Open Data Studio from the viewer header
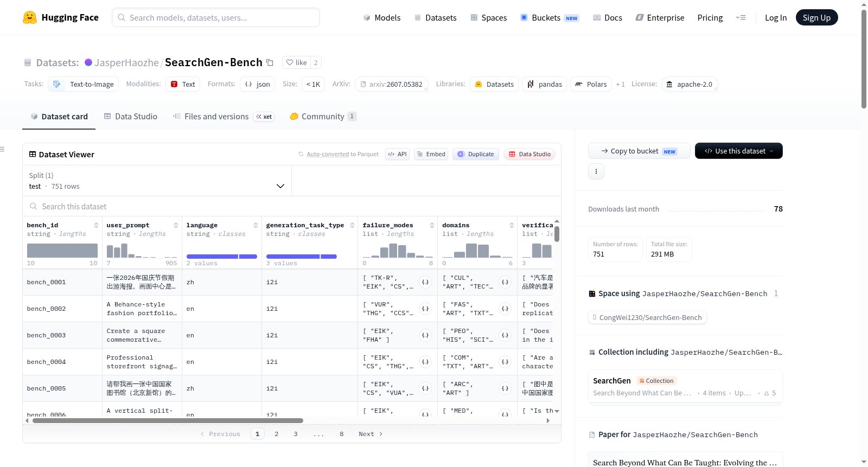868x467 pixels. click(529, 154)
